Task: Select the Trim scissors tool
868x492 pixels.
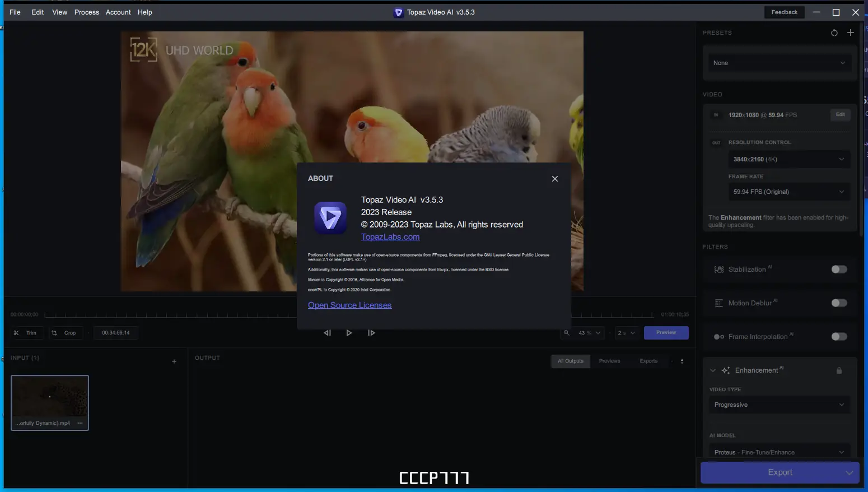Action: (x=26, y=332)
